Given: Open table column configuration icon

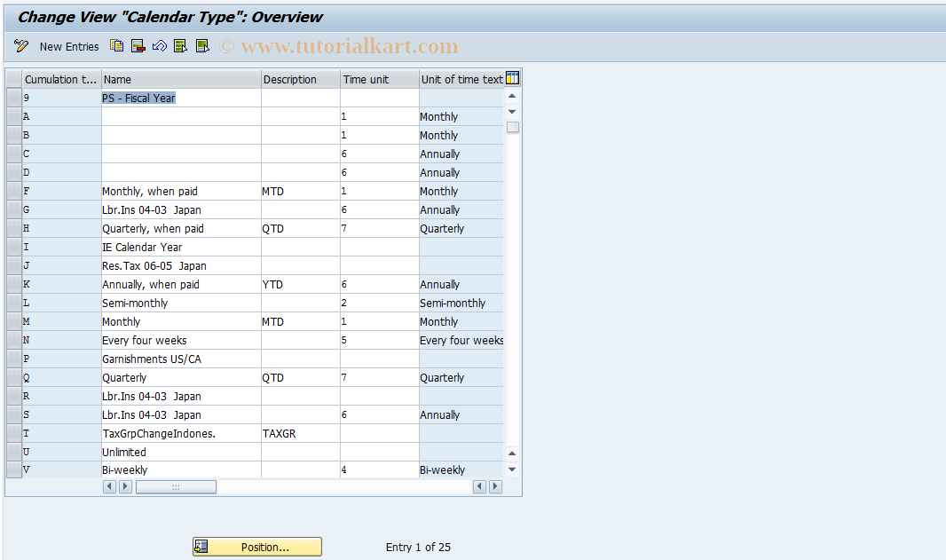Looking at the screenshot, I should tap(512, 78).
